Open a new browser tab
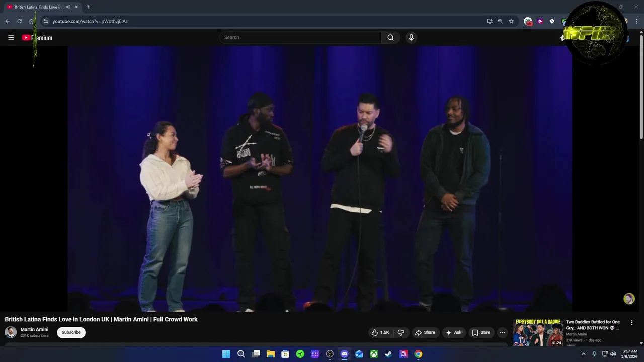 89,7
